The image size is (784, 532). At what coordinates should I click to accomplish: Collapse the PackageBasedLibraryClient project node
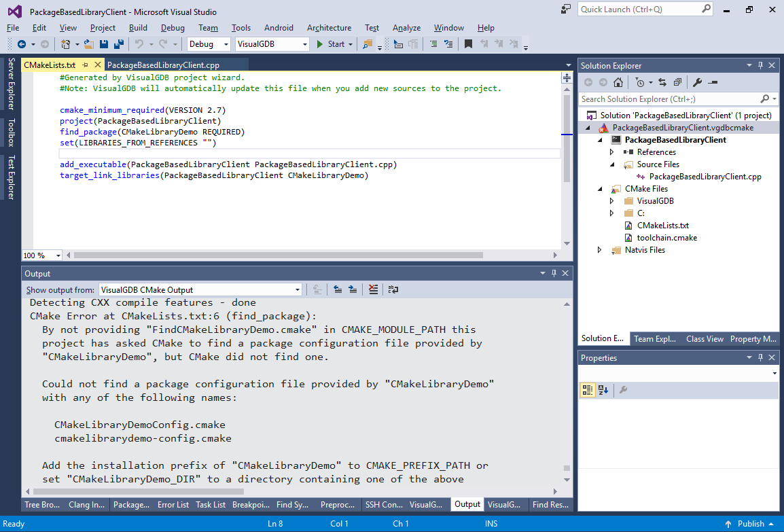pos(599,139)
